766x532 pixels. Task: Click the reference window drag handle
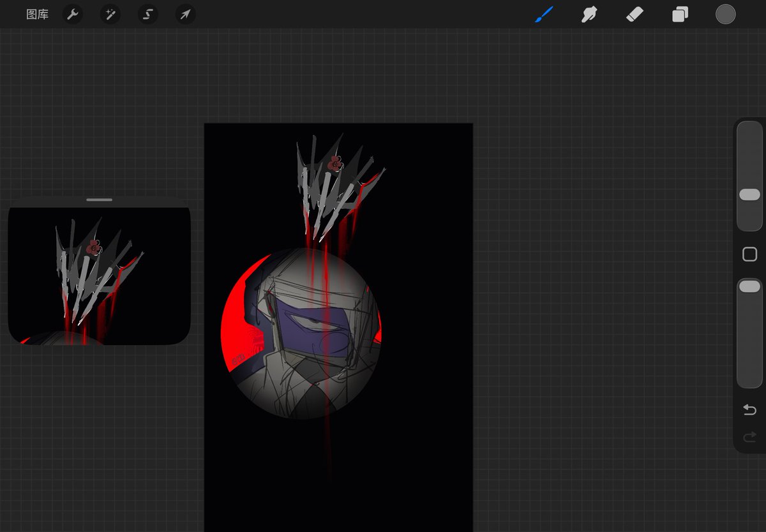click(x=99, y=200)
